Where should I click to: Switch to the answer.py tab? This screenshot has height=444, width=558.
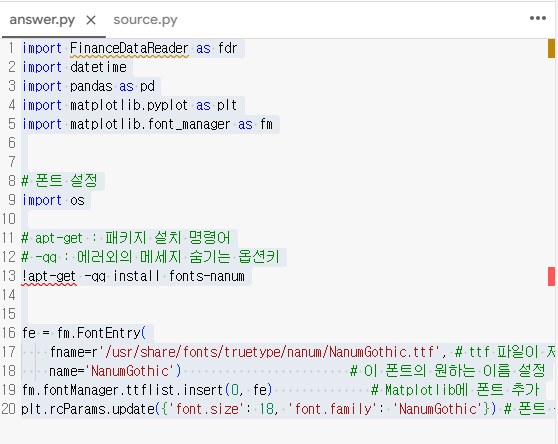click(42, 20)
